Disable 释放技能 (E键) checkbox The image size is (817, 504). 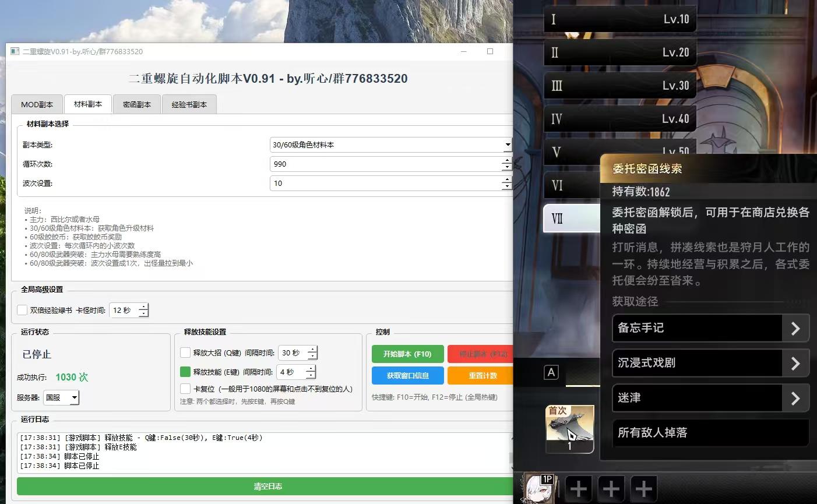(185, 372)
